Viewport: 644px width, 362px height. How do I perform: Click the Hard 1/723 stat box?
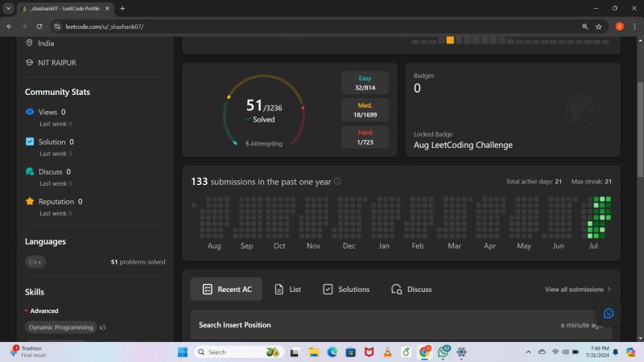point(365,137)
